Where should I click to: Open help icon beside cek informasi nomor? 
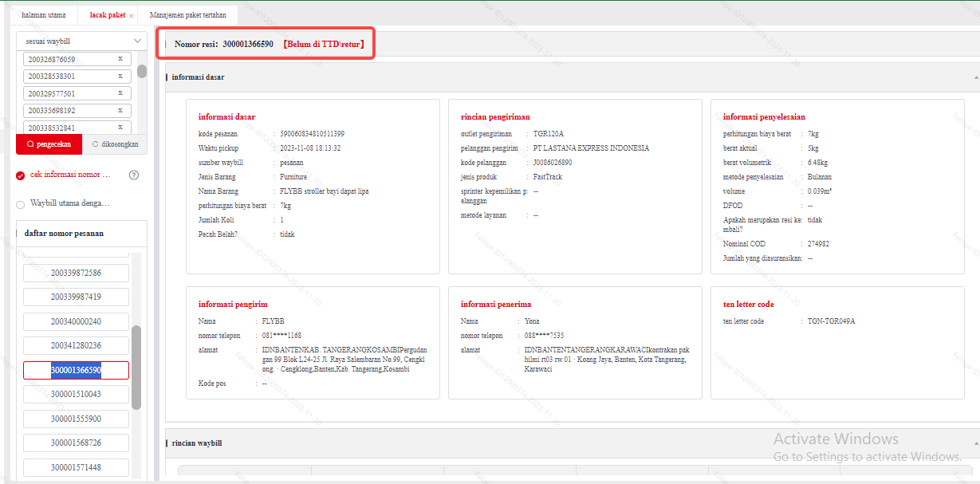[x=134, y=175]
